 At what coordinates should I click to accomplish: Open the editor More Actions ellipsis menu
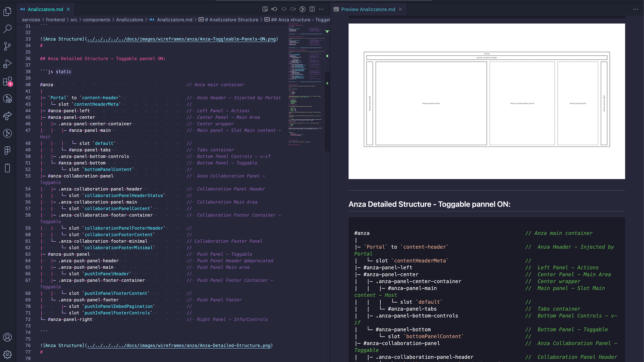(321, 9)
